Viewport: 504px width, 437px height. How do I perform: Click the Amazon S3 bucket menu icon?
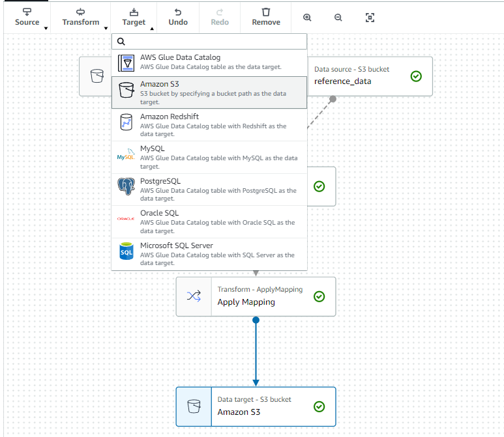[126, 90]
